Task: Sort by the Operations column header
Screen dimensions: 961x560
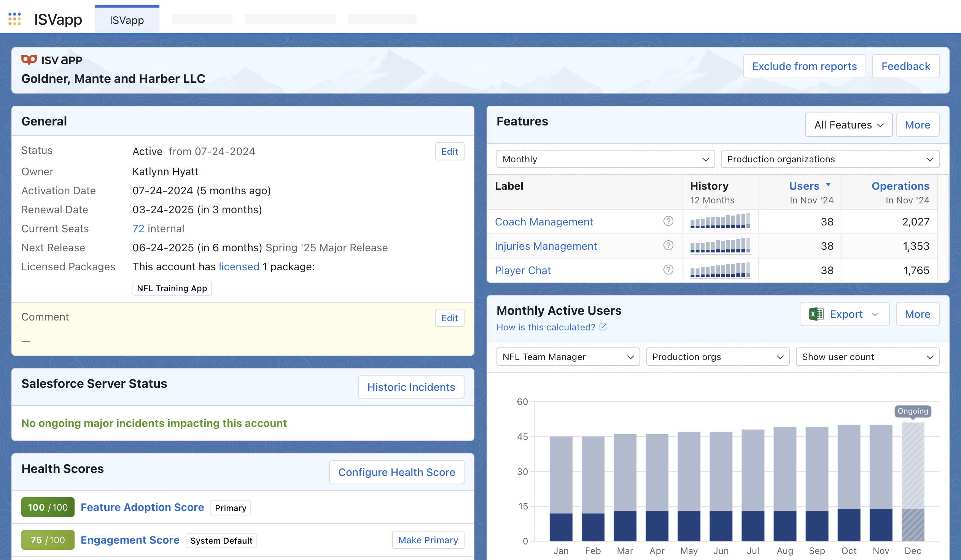Action: click(901, 186)
